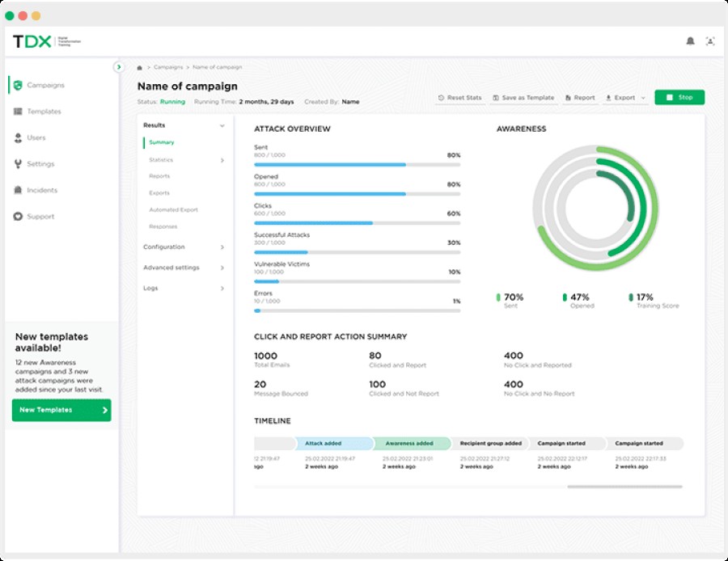Open Automated Export menu item
The image size is (728, 561).
[x=173, y=210]
